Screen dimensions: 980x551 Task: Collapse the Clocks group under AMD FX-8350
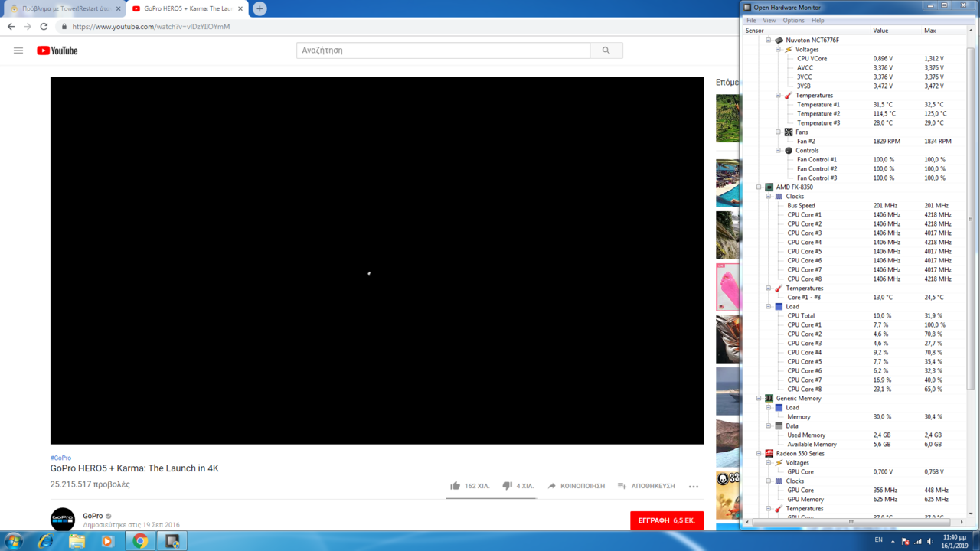[769, 196]
